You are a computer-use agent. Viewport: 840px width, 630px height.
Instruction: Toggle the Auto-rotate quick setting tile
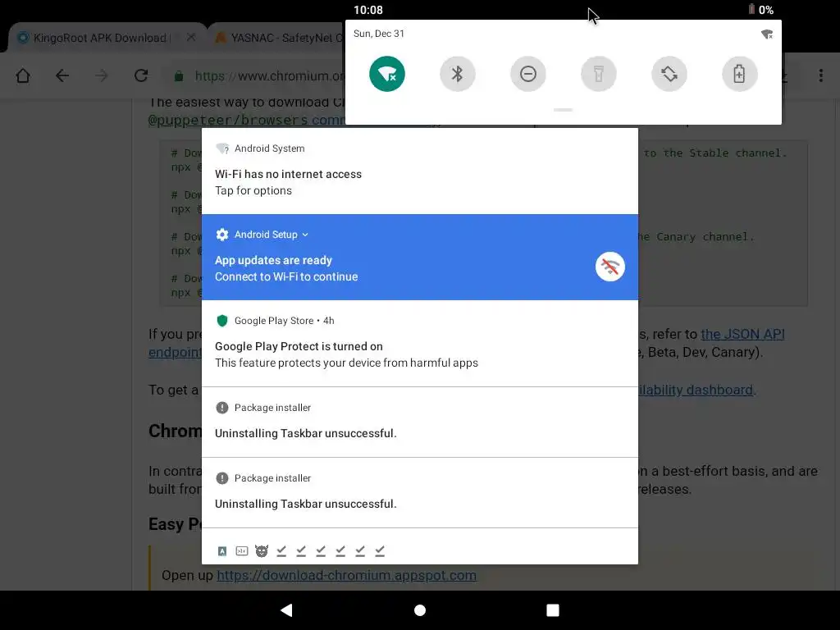tap(669, 74)
